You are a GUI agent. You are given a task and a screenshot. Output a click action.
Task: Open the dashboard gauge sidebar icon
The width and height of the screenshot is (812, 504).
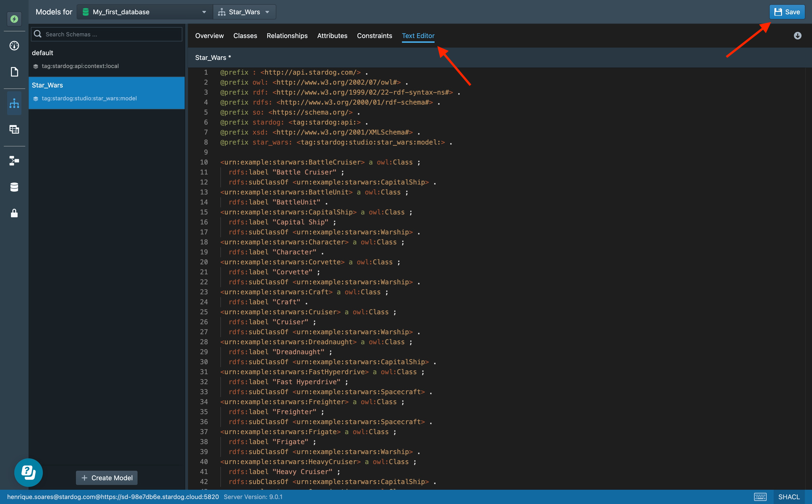click(x=14, y=46)
